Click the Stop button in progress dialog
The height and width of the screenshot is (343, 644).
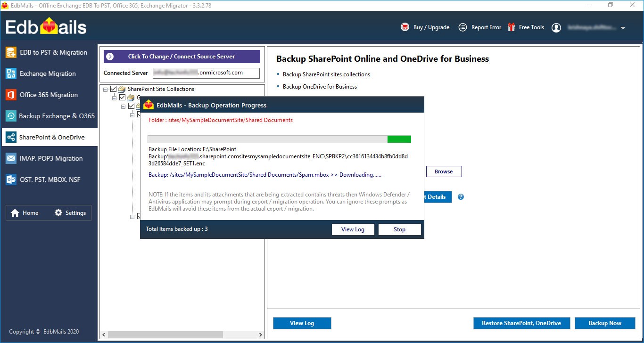pyautogui.click(x=399, y=229)
